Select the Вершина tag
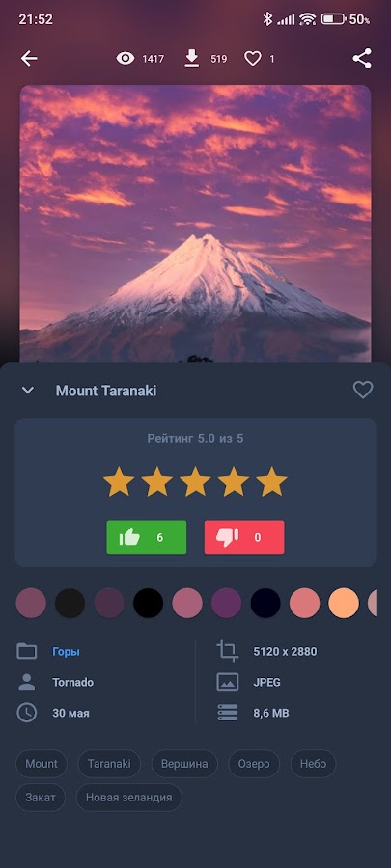The height and width of the screenshot is (868, 391). coord(184,764)
